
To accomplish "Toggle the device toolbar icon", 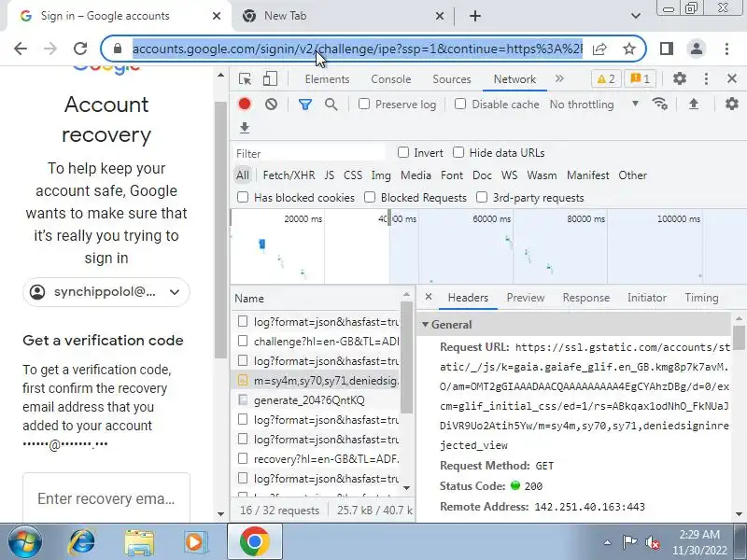I will coord(270,79).
